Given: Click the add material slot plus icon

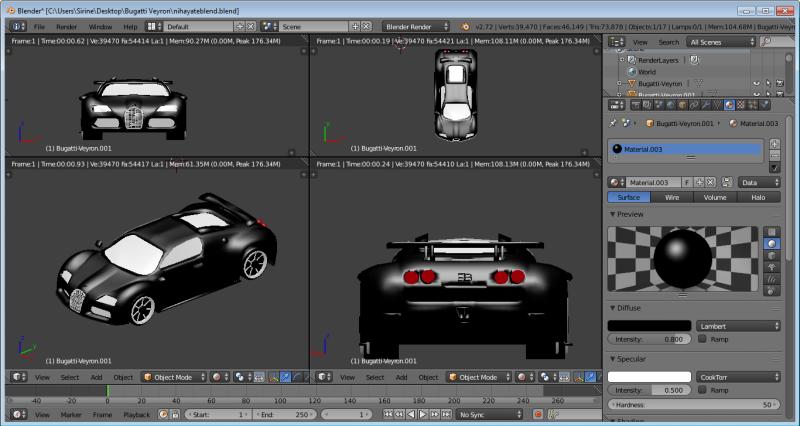Looking at the screenshot, I should tap(774, 144).
